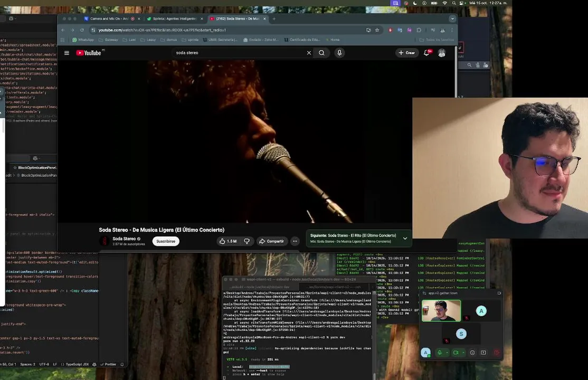Leave the Gather call with red exit icon
The width and height of the screenshot is (588, 380).
(497, 353)
